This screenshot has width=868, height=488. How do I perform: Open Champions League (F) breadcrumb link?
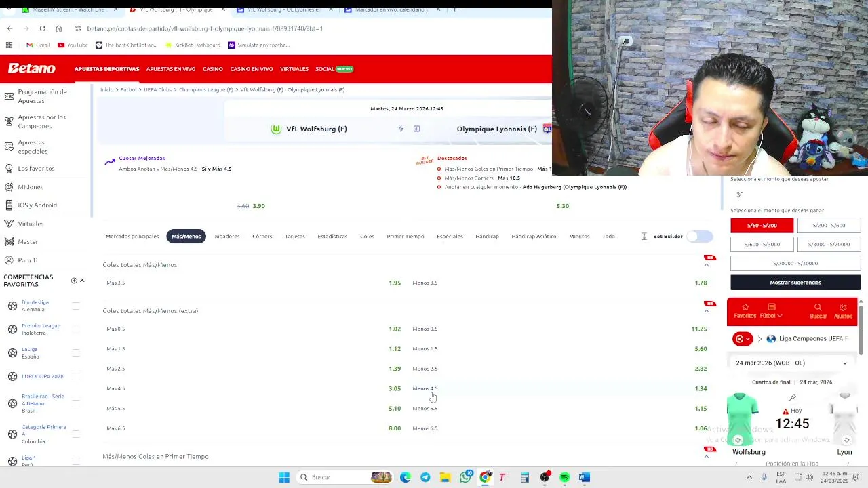[206, 89]
